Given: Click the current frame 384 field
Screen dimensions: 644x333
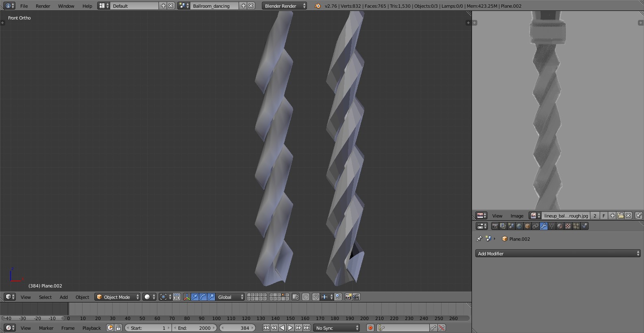Looking at the screenshot, I should click(237, 328).
